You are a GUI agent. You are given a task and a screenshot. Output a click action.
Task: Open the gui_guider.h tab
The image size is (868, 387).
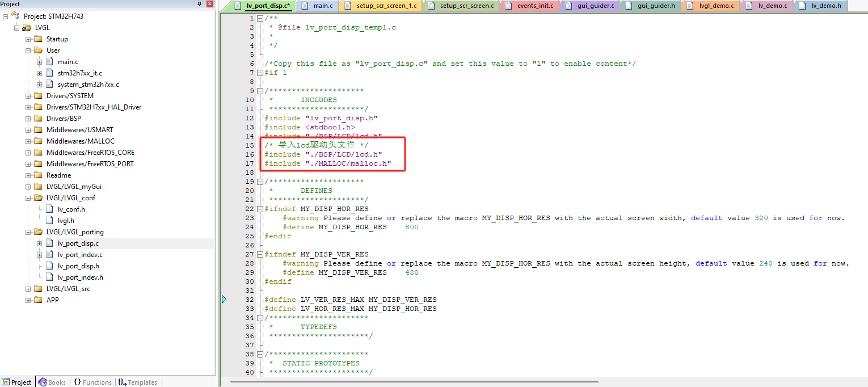651,6
